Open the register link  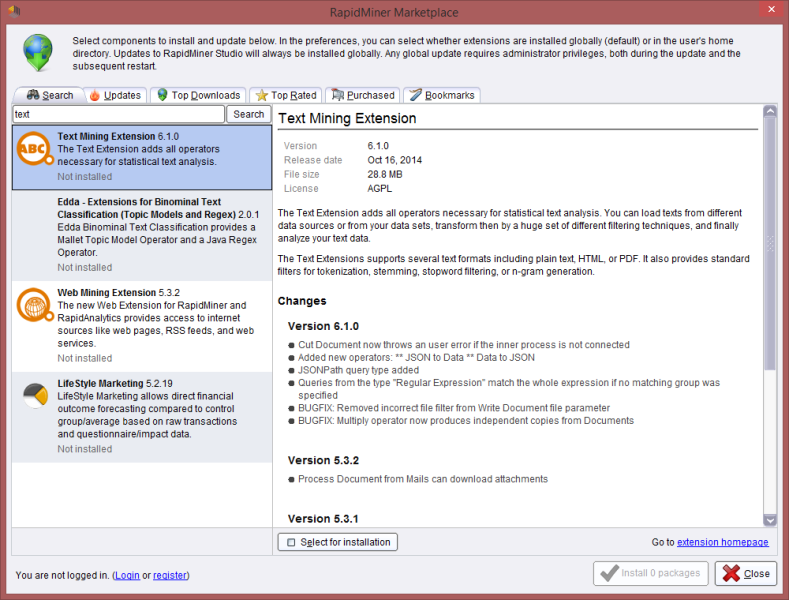(x=170, y=575)
